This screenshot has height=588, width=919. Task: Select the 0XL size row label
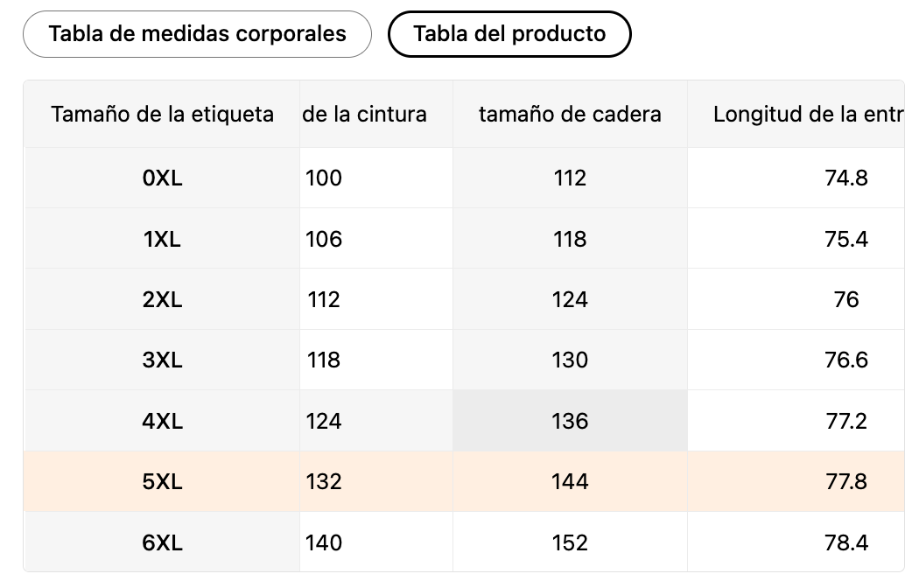[x=162, y=178]
